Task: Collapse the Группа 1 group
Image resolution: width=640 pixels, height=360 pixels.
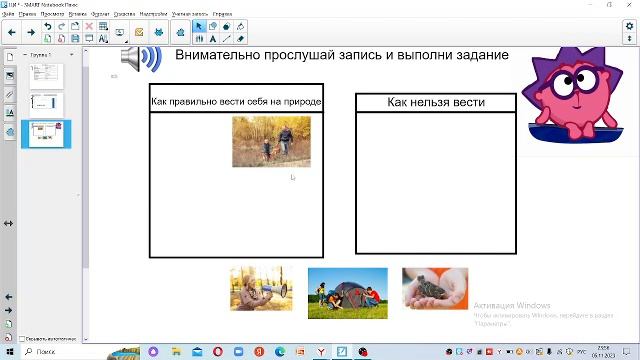Action: coord(25,54)
